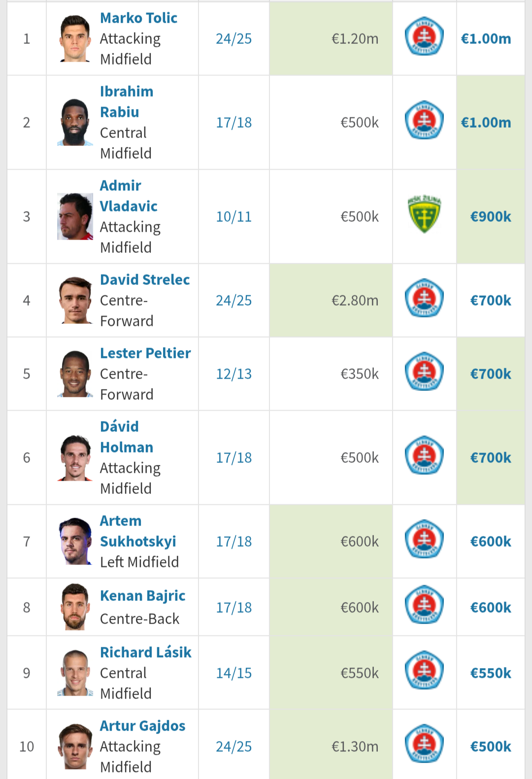Click the club crest in Kenan Bajric's row
The width and height of the screenshot is (532, 779).
[x=424, y=606]
